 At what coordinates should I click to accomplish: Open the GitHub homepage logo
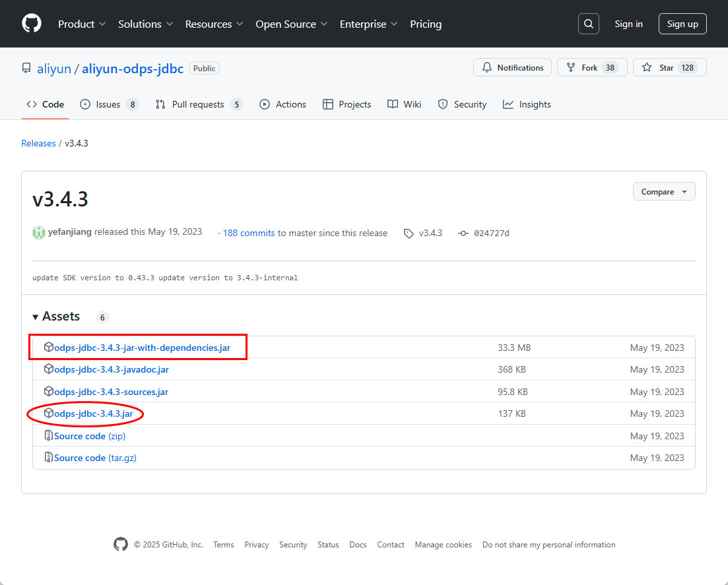(32, 24)
